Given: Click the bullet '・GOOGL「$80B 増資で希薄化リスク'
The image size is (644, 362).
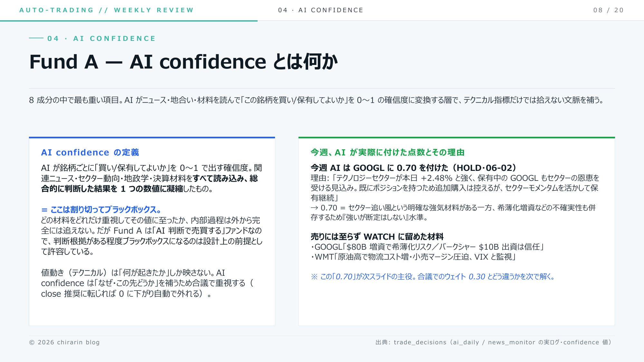Looking at the screenshot, I should click(x=427, y=247).
